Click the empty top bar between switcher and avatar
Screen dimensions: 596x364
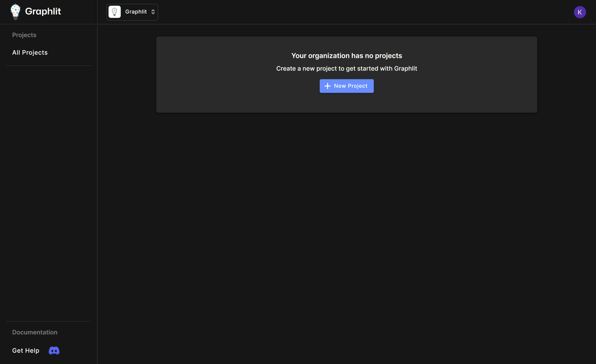click(x=363, y=12)
